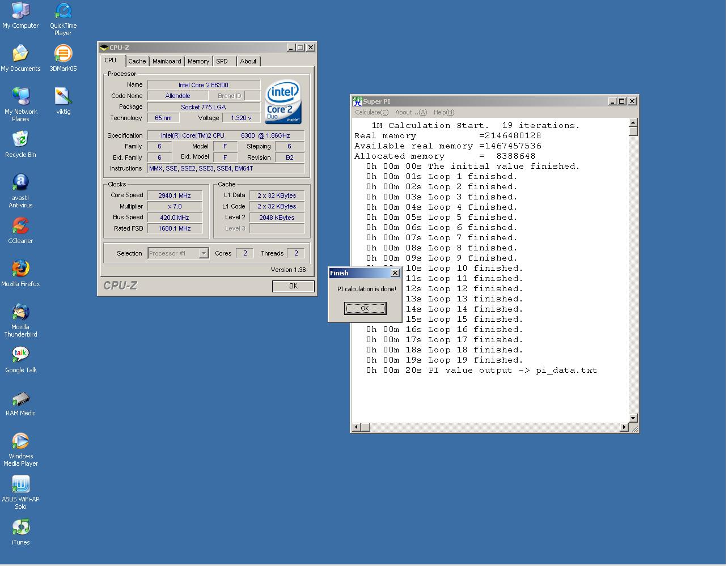Viewport: 728px width, 566px height.
Task: Launch Windows Media Player desktop icon
Action: pos(20,449)
